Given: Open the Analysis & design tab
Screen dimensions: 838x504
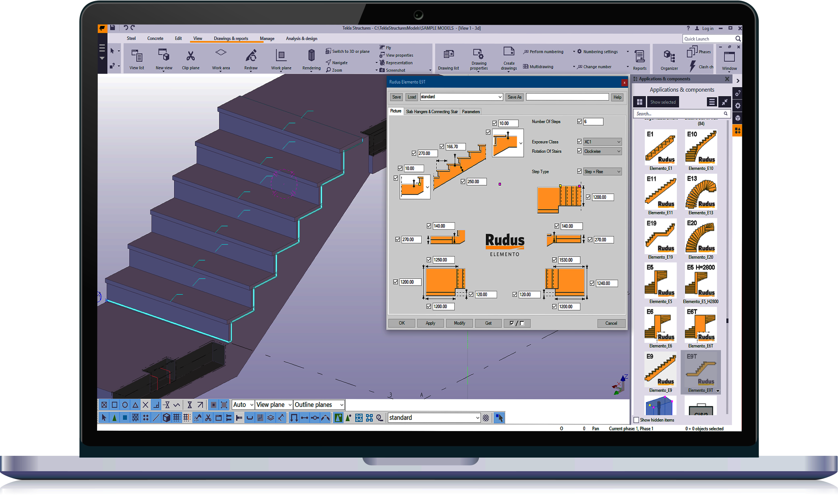Looking at the screenshot, I should (x=301, y=38).
